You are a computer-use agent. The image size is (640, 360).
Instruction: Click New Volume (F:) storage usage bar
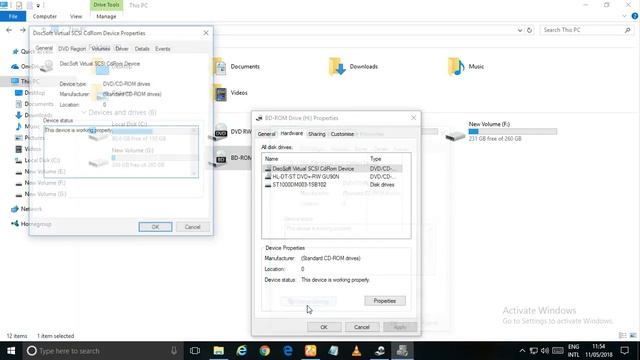[513, 131]
